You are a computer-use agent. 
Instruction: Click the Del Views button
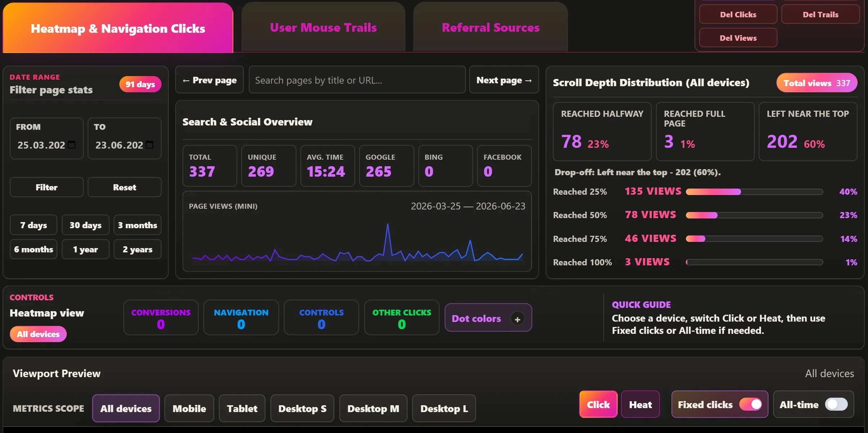[738, 38]
